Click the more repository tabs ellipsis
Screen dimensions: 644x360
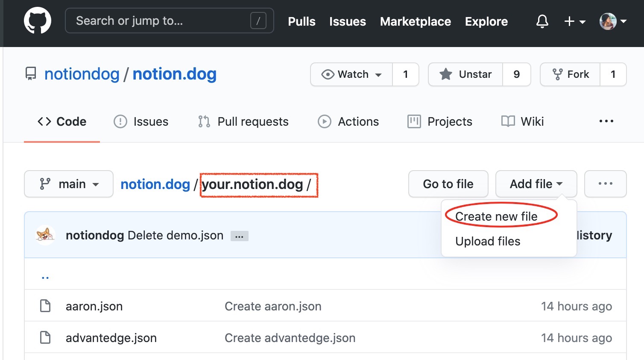coord(606,121)
